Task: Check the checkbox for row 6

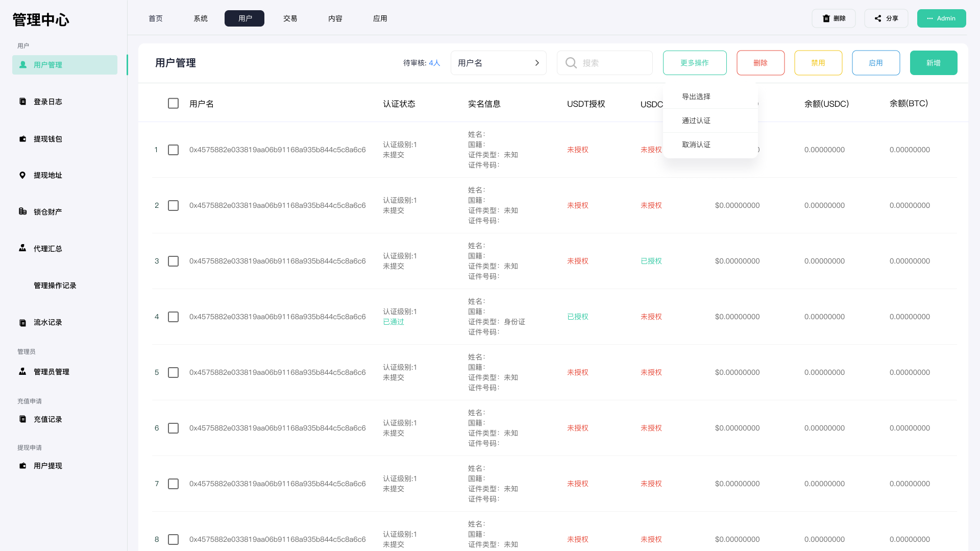Action: click(x=174, y=428)
